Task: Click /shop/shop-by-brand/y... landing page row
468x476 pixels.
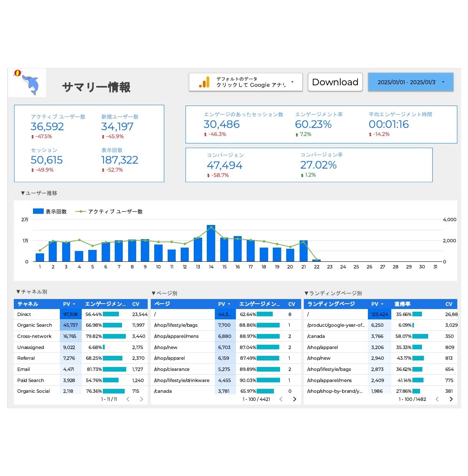Action: coord(381,391)
